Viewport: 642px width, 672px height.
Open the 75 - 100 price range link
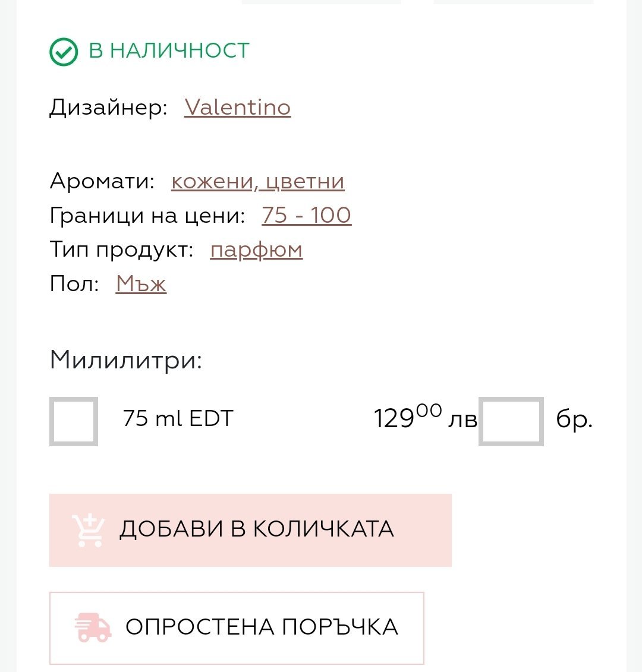pyautogui.click(x=306, y=215)
